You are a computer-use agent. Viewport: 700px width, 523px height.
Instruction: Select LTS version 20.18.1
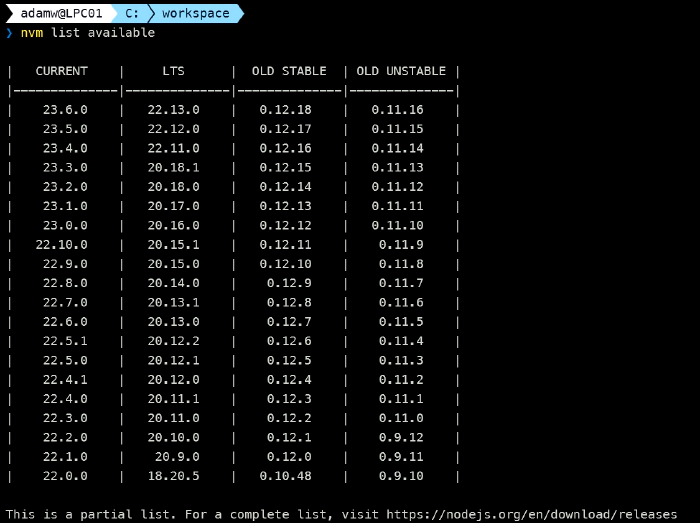[173, 168]
